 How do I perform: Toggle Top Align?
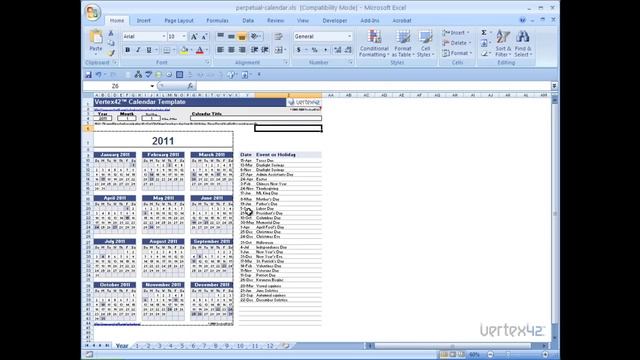click(x=220, y=37)
